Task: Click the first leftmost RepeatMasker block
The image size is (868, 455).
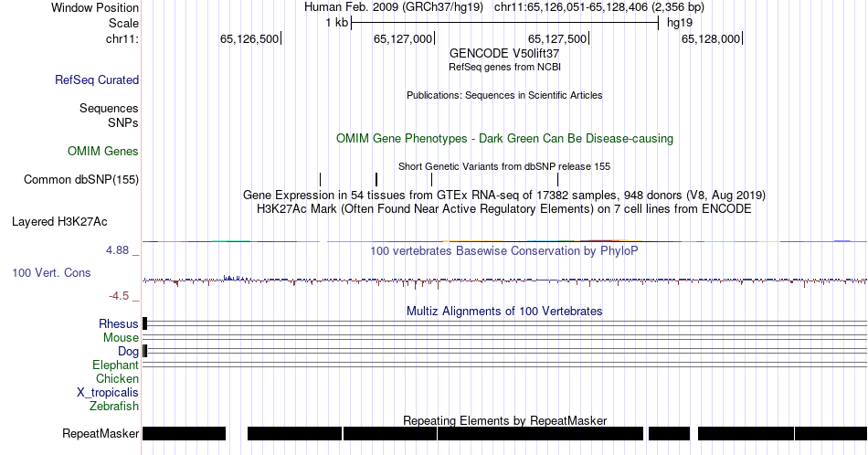Action: (x=184, y=433)
